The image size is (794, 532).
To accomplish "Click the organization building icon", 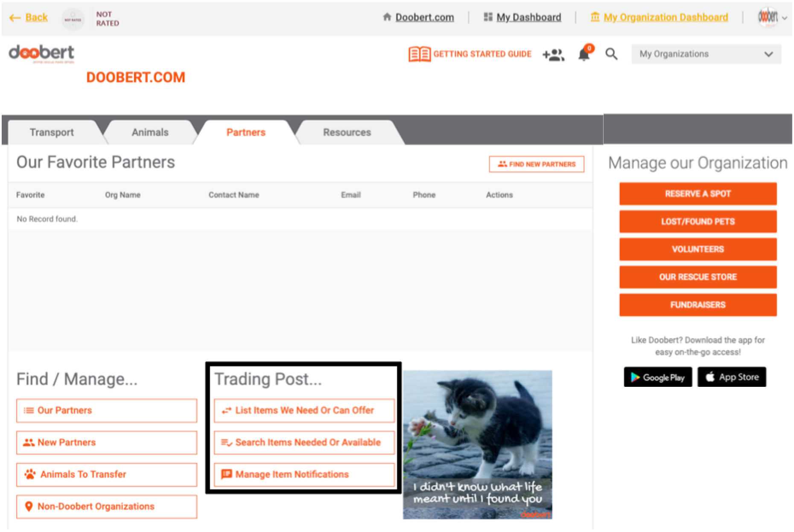I will (x=595, y=17).
